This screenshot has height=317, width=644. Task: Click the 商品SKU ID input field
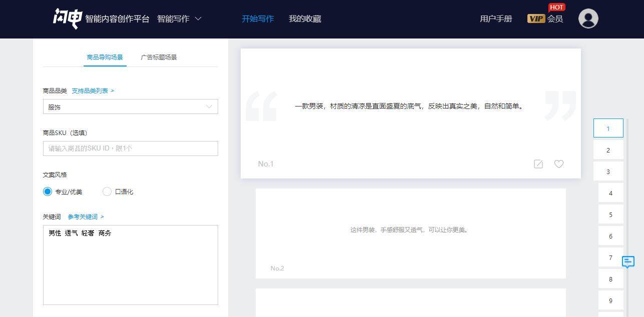pyautogui.click(x=130, y=148)
